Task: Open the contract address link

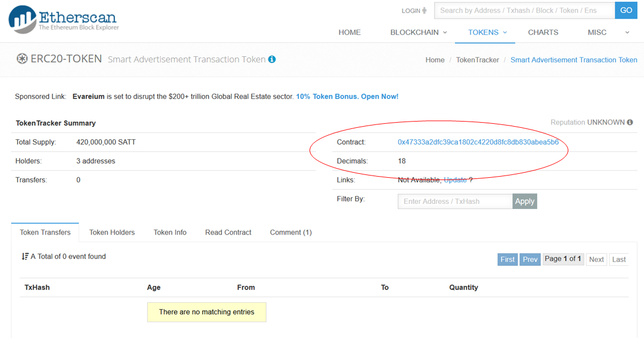Action: pos(478,142)
